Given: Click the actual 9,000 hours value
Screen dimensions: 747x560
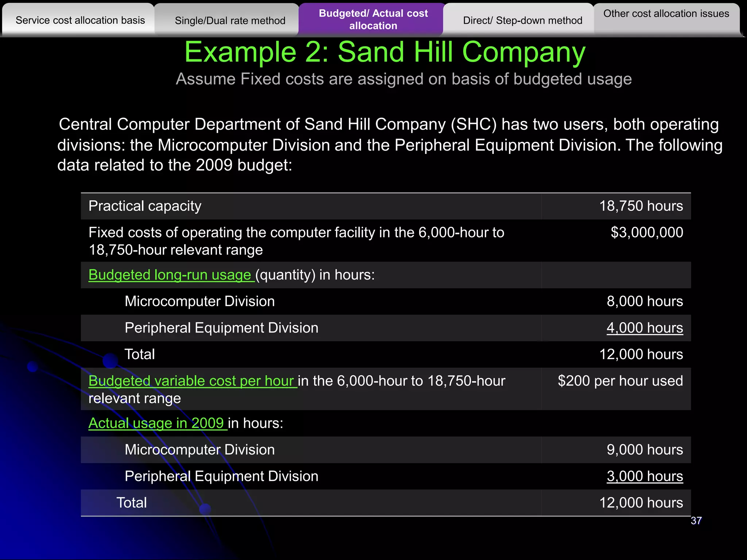Looking at the screenshot, I should pyautogui.click(x=645, y=450).
